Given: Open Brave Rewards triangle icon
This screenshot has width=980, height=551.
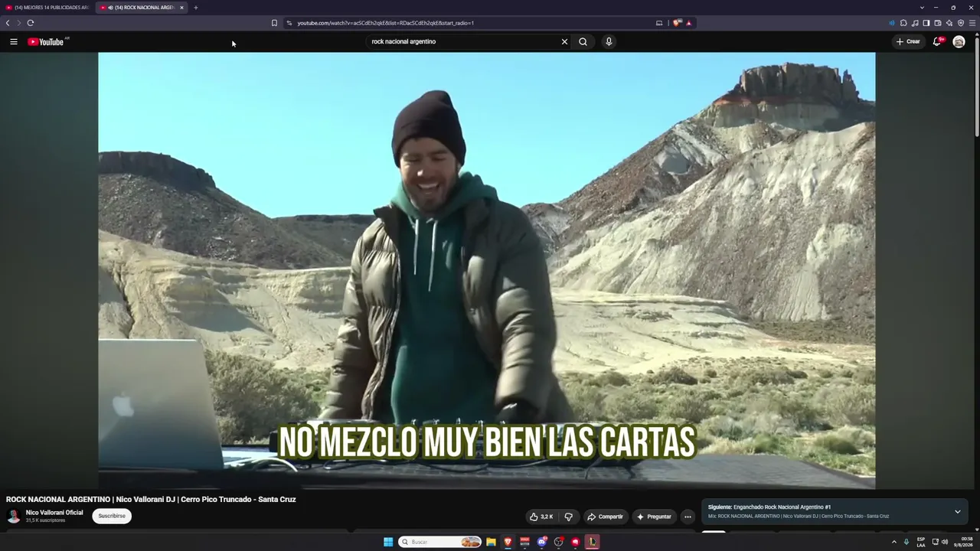Looking at the screenshot, I should [x=689, y=23].
